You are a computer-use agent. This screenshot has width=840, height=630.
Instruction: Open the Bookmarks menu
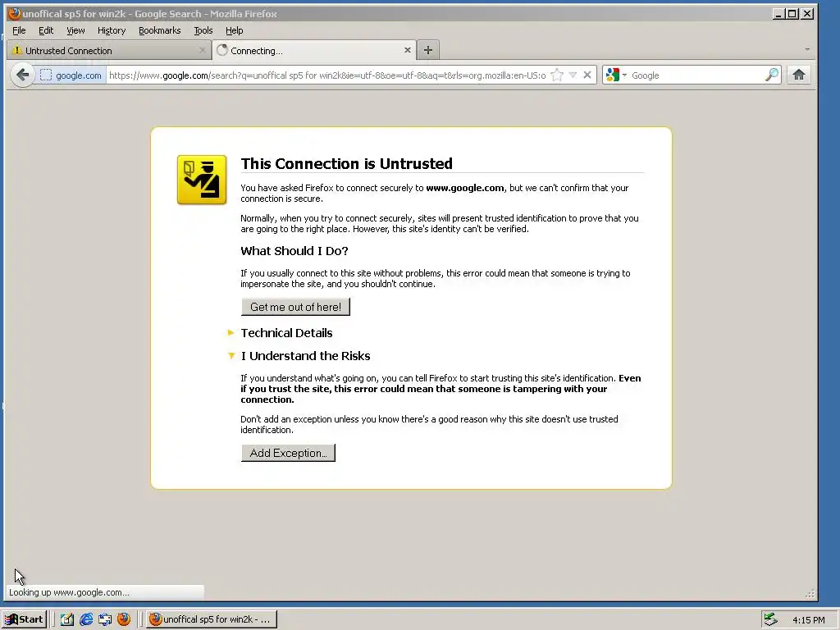(x=160, y=30)
